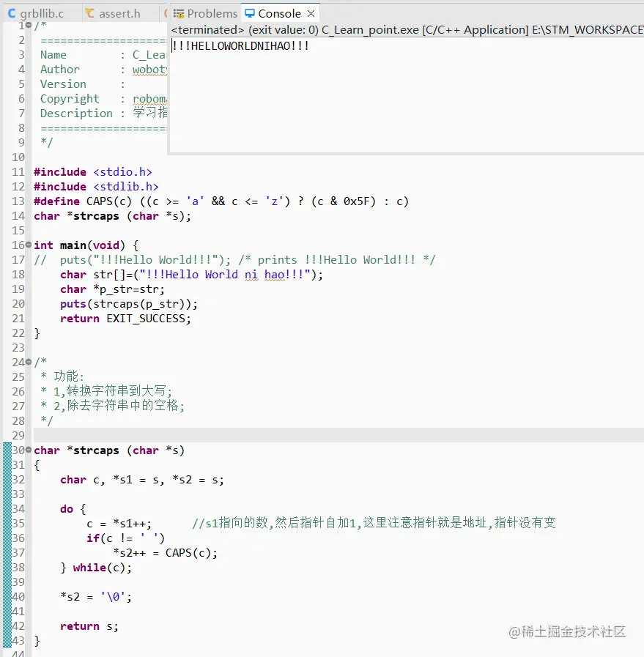644x657 pixels.
Task: Click the comment 1,转换字符串到大写;
Action: click(106, 391)
